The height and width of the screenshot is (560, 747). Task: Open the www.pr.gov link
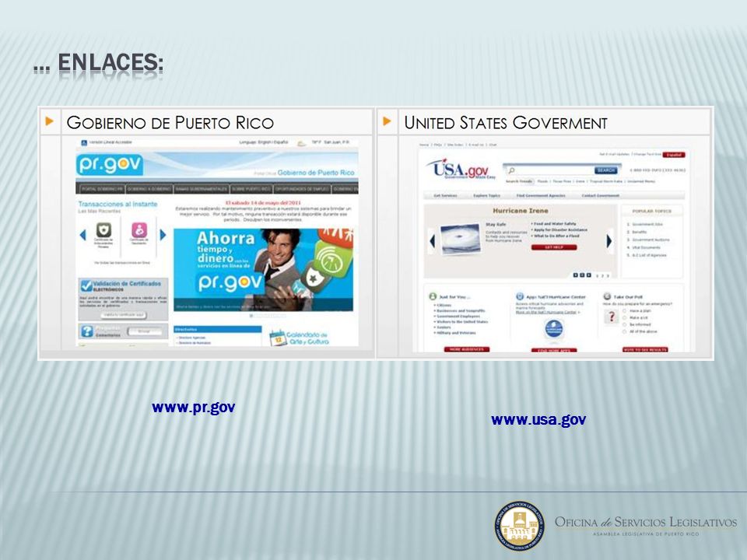click(x=194, y=408)
